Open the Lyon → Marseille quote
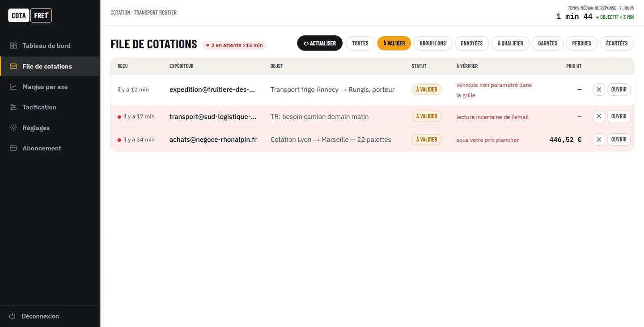Screen dimensions: 644x327 coord(619,140)
